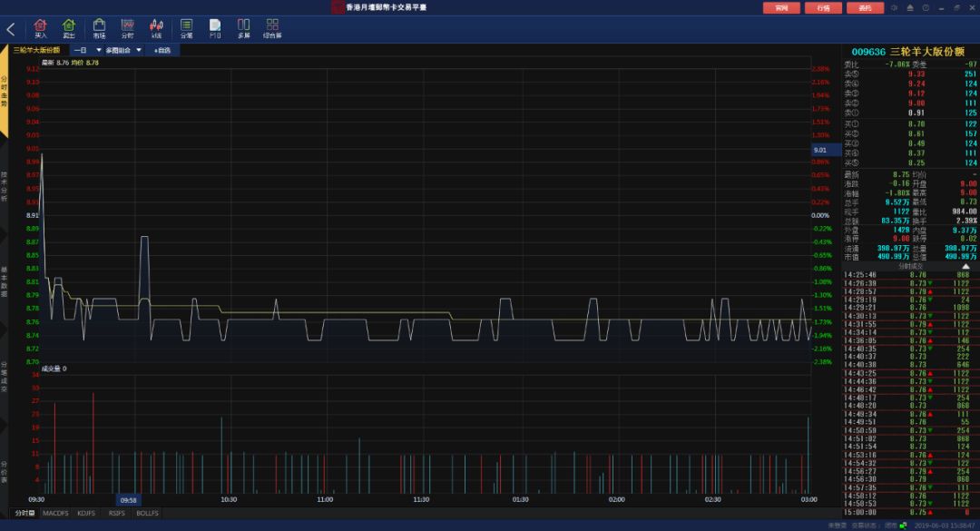Open the 综合屏 combined screen icon
Image resolution: width=980 pixels, height=531 pixels.
[272, 28]
